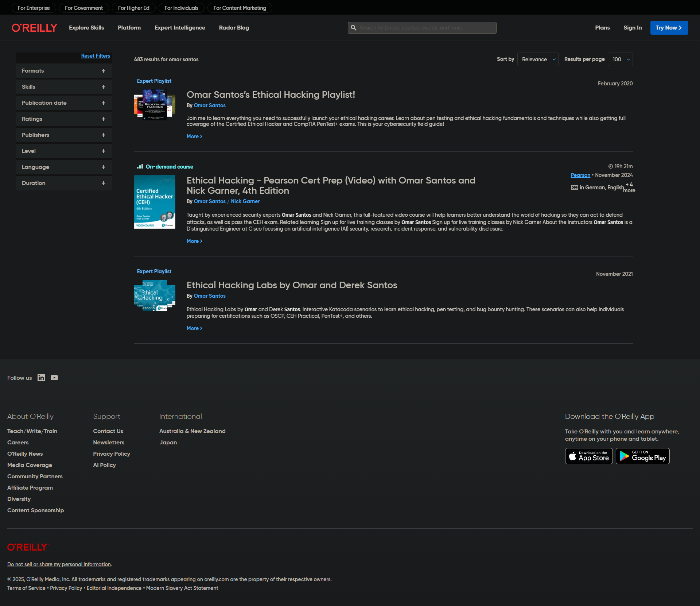Open the Explore Skills menu
This screenshot has width=700, height=606.
(86, 28)
